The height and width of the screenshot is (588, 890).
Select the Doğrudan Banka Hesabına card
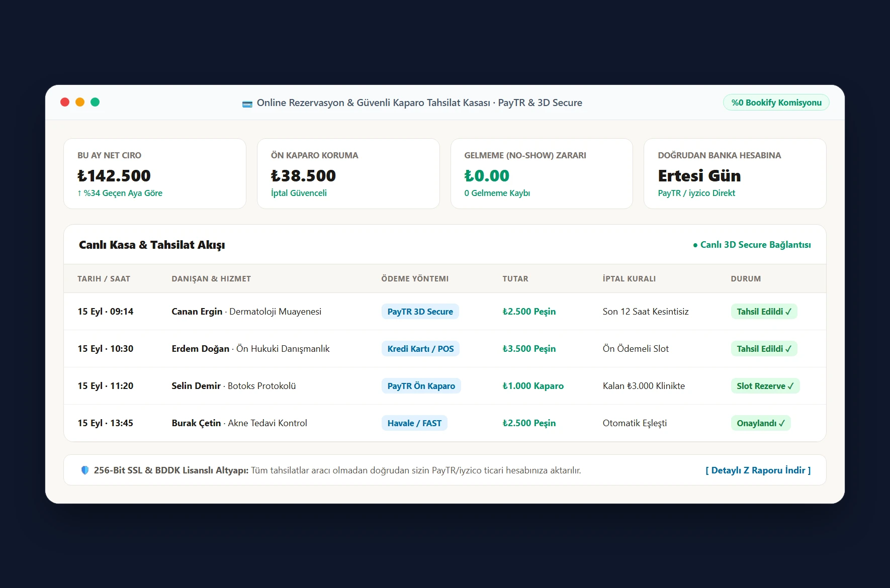(x=735, y=173)
